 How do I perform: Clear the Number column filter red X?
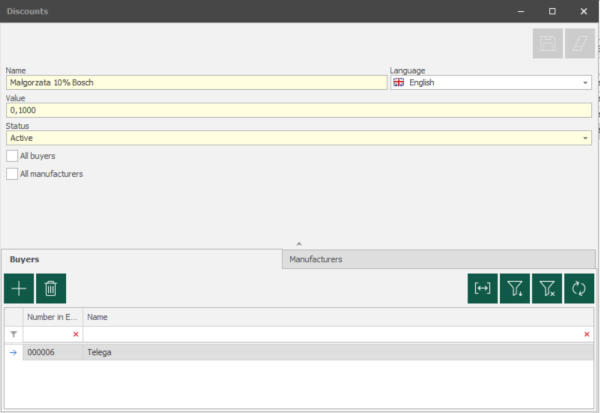coord(76,334)
